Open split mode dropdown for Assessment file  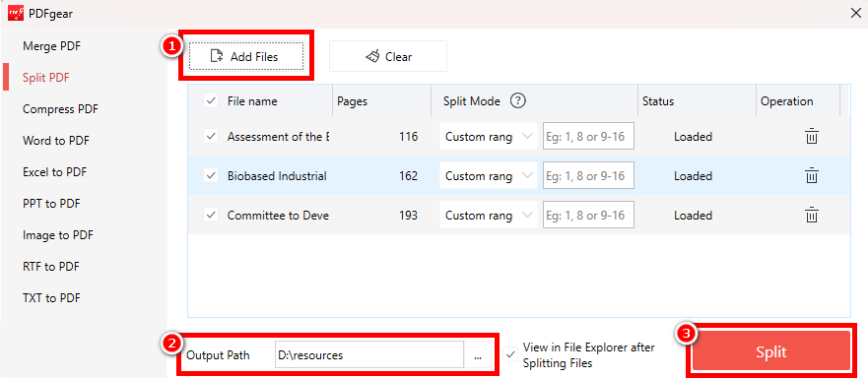pos(489,136)
